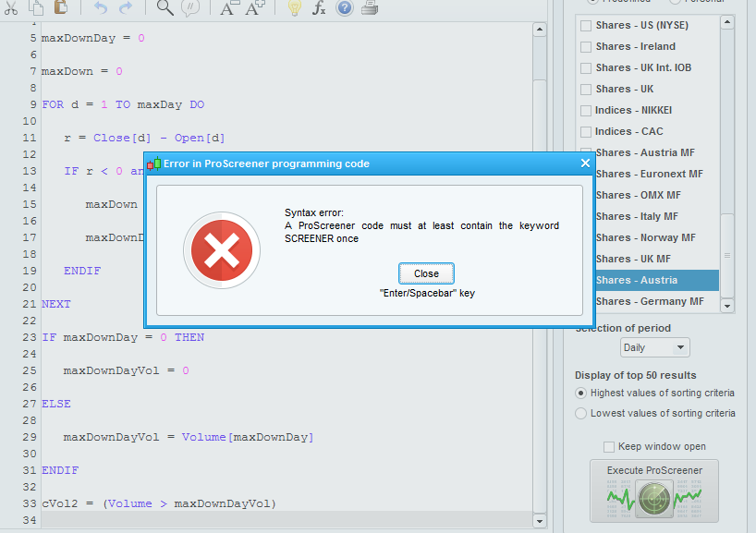Select Shares - Norway MF in list
The height and width of the screenshot is (533, 756).
click(646, 237)
